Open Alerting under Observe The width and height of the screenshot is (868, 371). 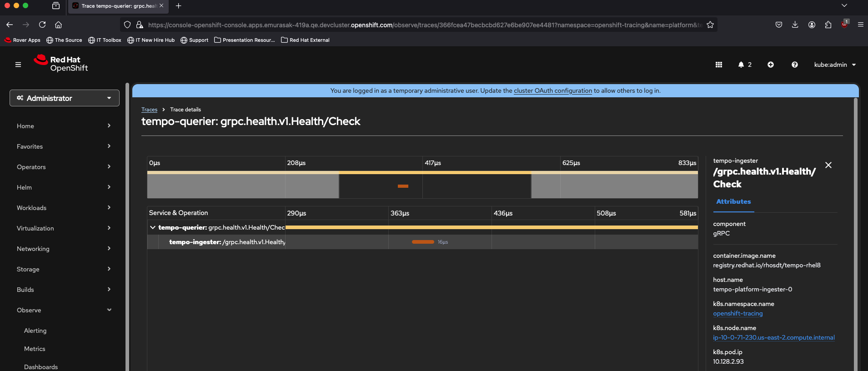(35, 331)
